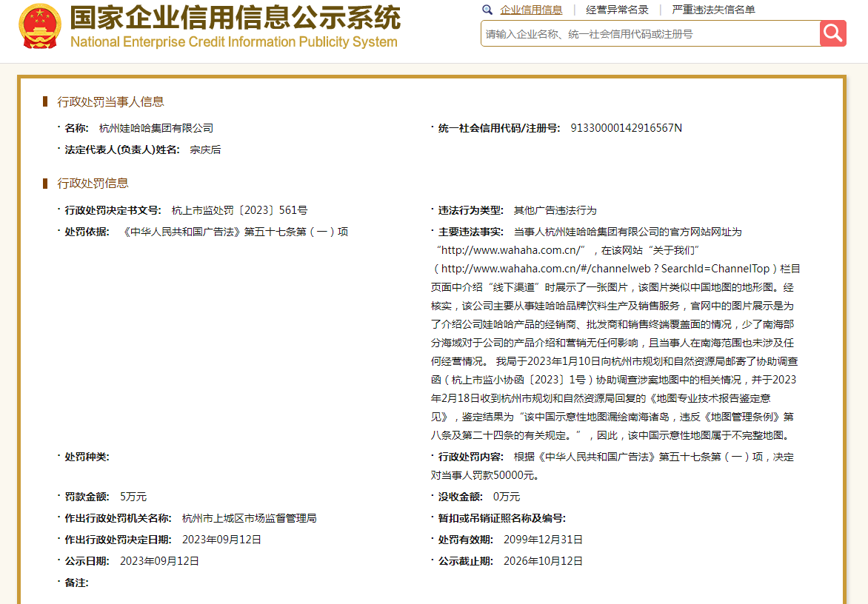
Task: Click the 处罚种类 label
Action: click(87, 457)
